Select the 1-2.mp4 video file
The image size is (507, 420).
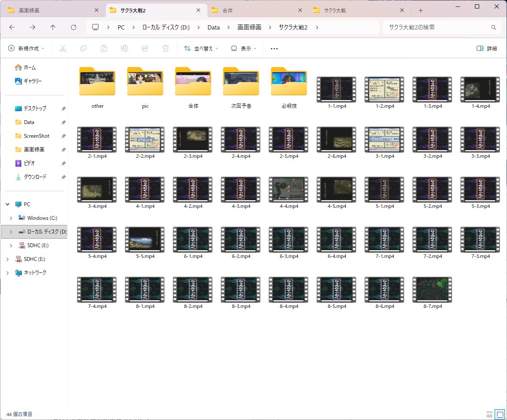pyautogui.click(x=385, y=92)
